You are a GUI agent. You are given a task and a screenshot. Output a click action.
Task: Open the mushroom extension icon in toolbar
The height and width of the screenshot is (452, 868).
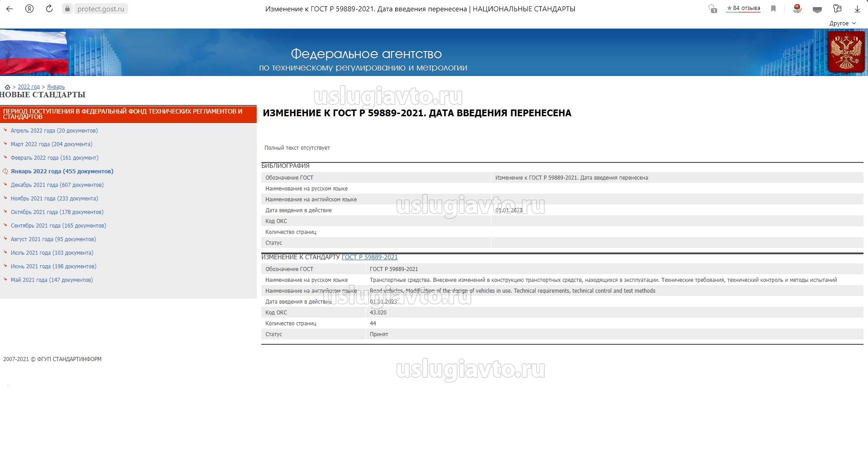(797, 9)
